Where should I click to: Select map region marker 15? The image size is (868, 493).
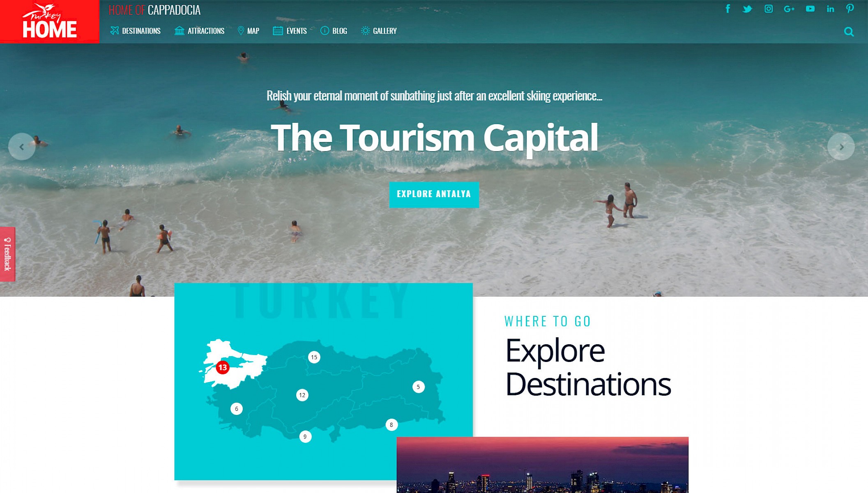click(314, 357)
